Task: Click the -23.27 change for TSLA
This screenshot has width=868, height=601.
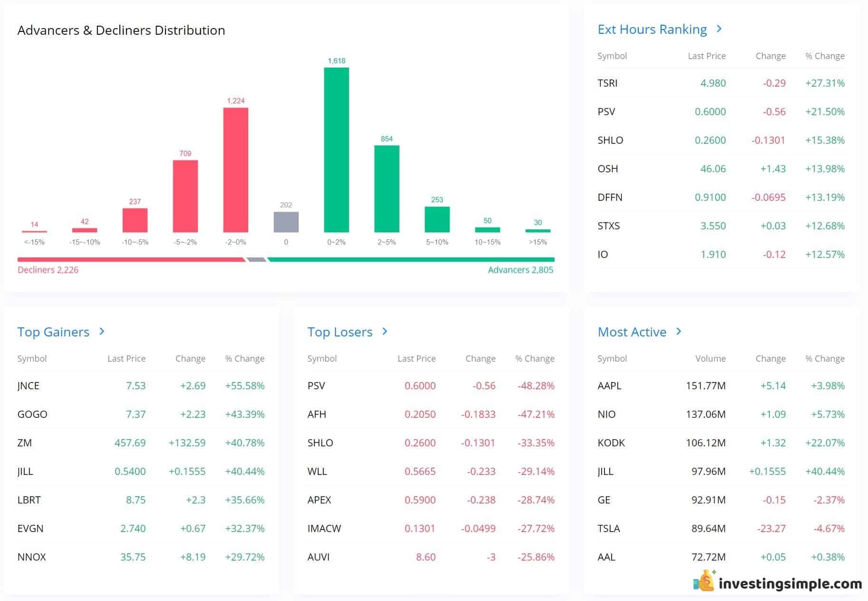Action: pos(771,528)
